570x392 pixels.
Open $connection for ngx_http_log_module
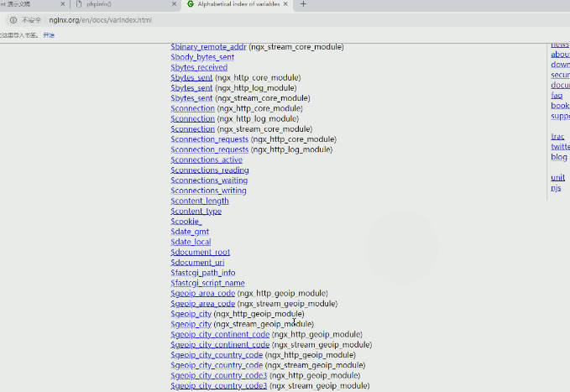coord(193,118)
